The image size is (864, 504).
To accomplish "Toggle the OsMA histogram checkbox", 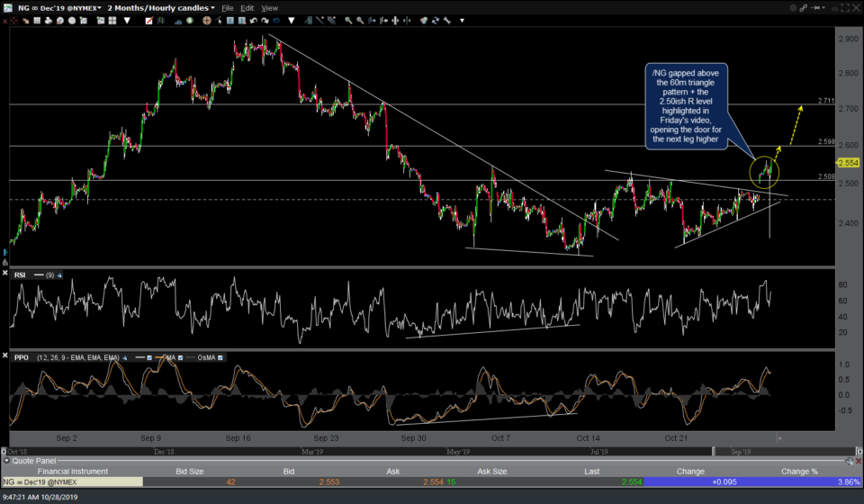I will pyautogui.click(x=220, y=357).
